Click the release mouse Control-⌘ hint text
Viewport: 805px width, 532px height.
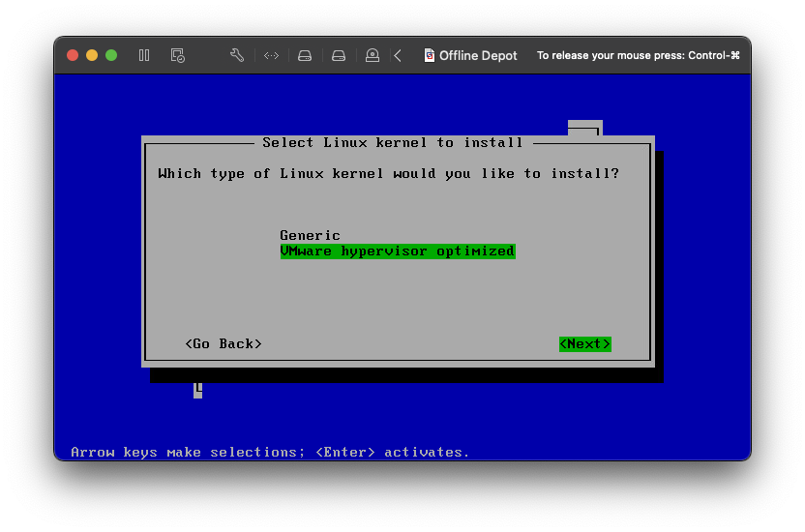tap(638, 55)
